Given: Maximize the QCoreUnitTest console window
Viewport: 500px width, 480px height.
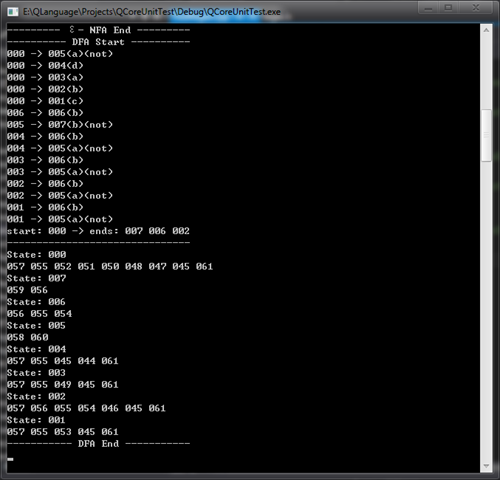Looking at the screenshot, I should coord(448,8).
